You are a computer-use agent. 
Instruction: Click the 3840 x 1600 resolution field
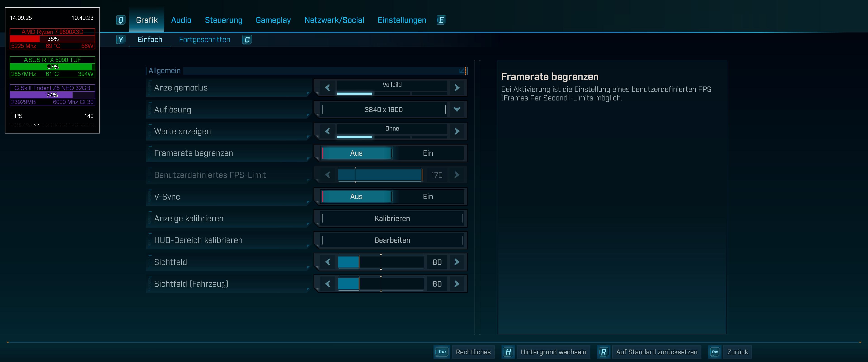(383, 110)
